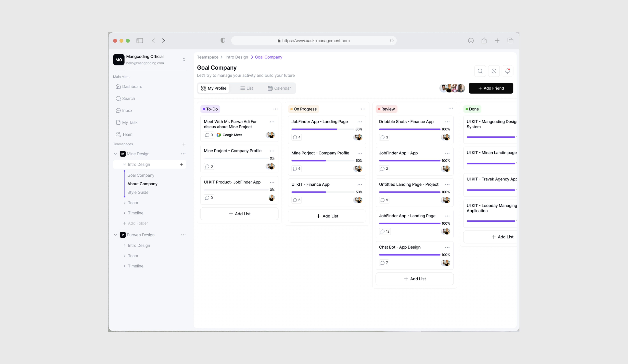
Task: Collapse the Intro Design folder under Mine Design
Action: point(124,164)
